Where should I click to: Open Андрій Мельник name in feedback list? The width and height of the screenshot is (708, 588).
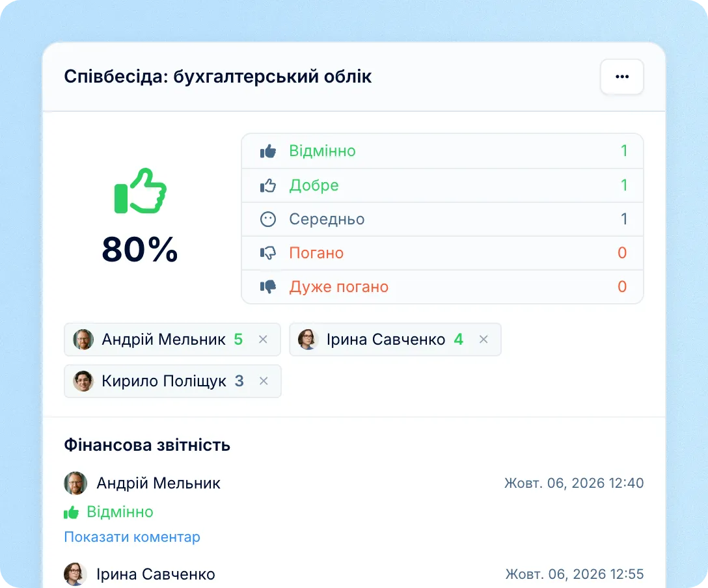tap(159, 483)
